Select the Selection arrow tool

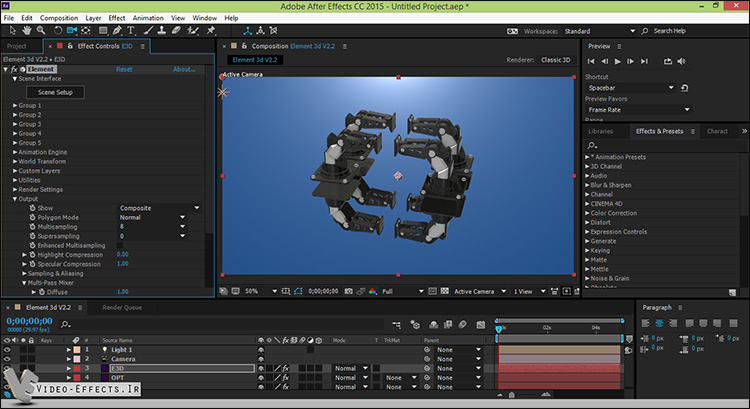(12, 31)
